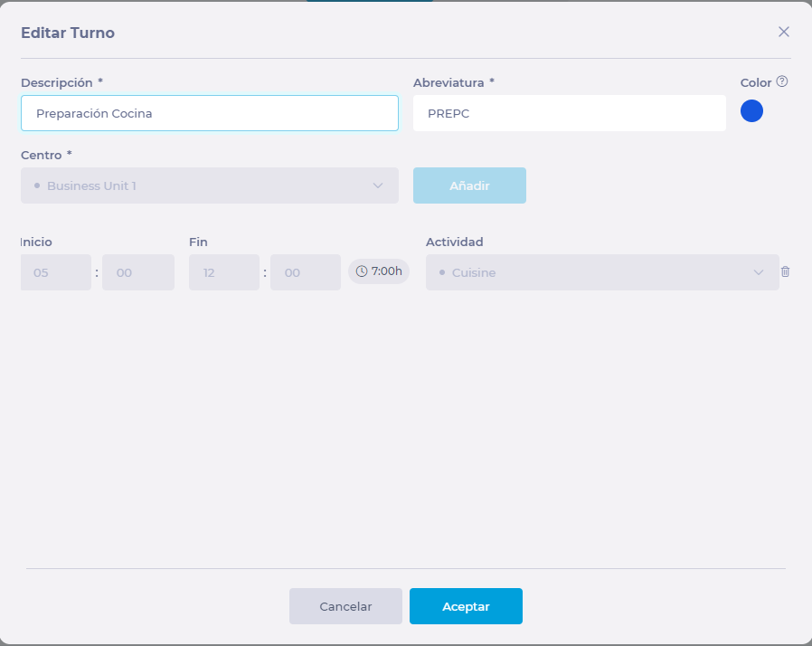Open the Centro dropdown Business Unit 1
812x646 pixels.
pos(210,185)
